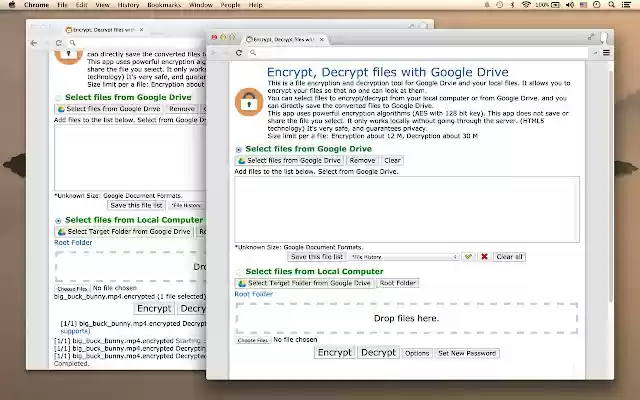The height and width of the screenshot is (400, 640).
Task: Open the File History dropdown in the back window
Action: tap(187, 205)
